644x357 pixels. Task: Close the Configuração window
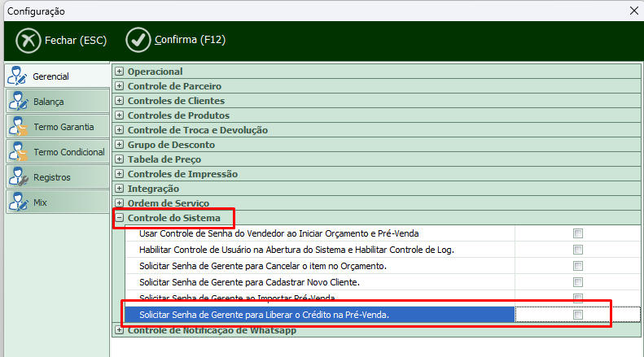point(634,11)
